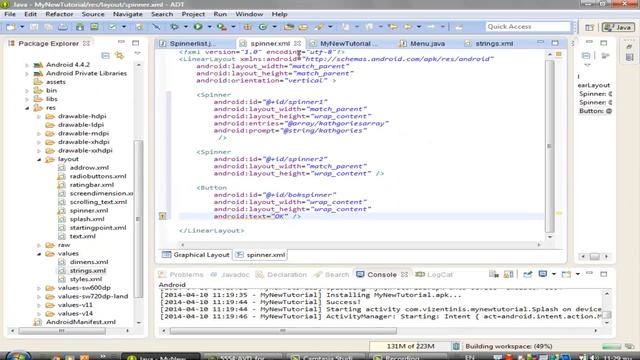Close the Console view
The image size is (640, 360).
click(x=404, y=274)
